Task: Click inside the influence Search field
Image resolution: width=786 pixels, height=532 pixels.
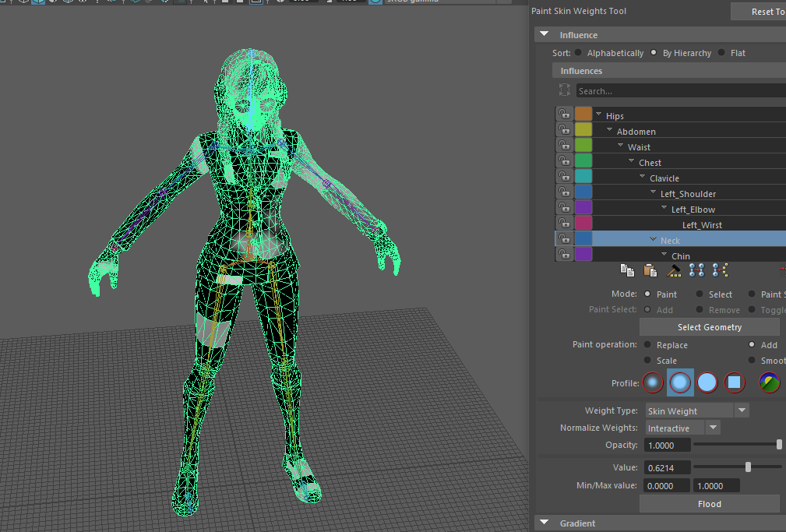Action: [678, 90]
